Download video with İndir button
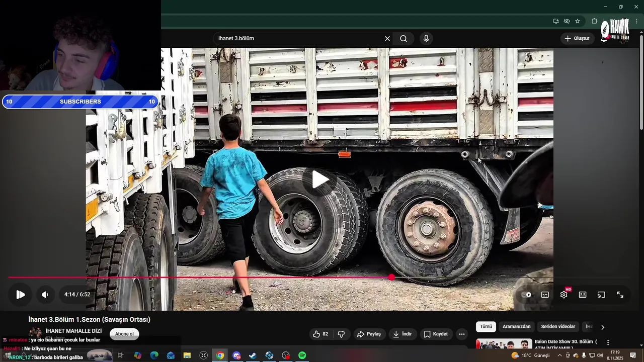Viewport: 644px width, 362px height. (x=402, y=334)
